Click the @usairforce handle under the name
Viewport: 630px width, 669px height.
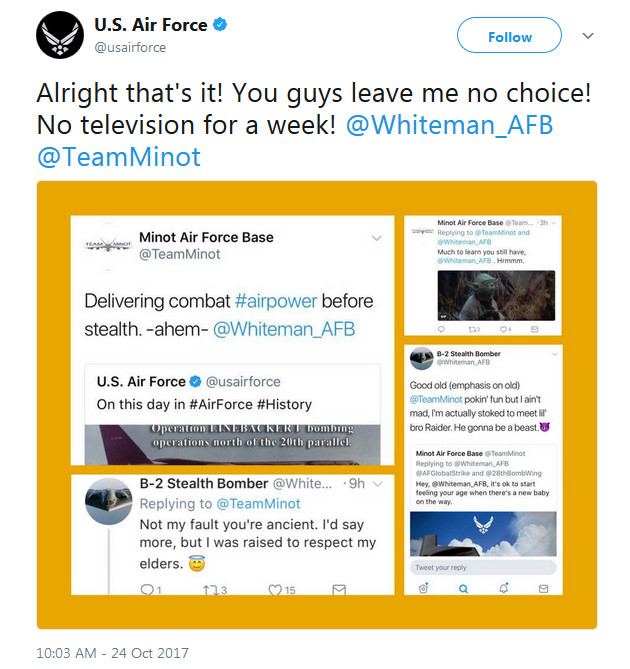130,47
